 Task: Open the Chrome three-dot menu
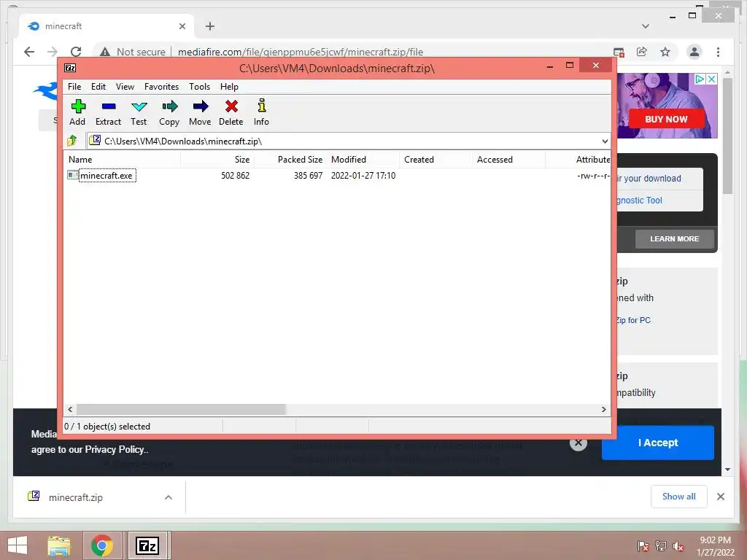pos(718,52)
